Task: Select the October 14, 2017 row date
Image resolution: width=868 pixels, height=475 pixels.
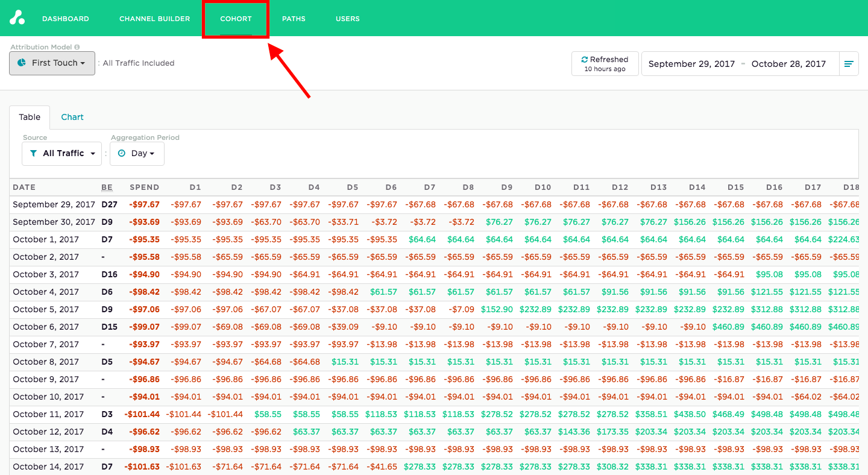Action: click(x=48, y=467)
